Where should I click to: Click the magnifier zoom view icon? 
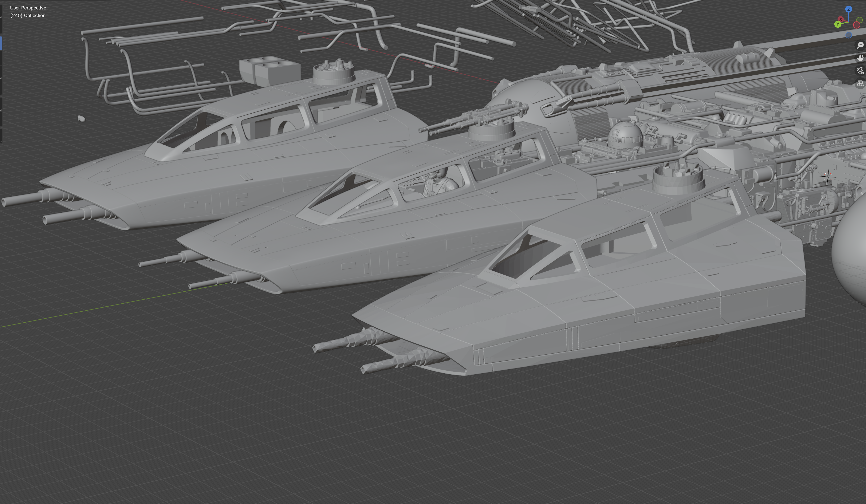click(x=860, y=45)
